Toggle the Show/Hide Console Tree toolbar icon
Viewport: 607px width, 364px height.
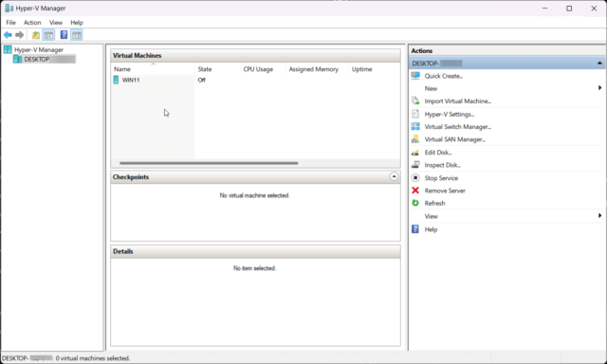point(48,35)
